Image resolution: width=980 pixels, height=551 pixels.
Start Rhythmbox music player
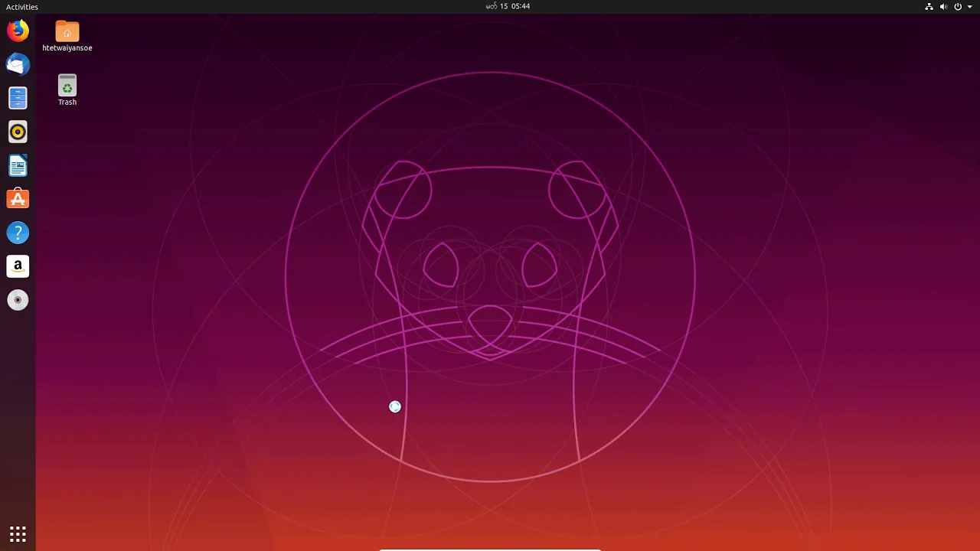[18, 132]
